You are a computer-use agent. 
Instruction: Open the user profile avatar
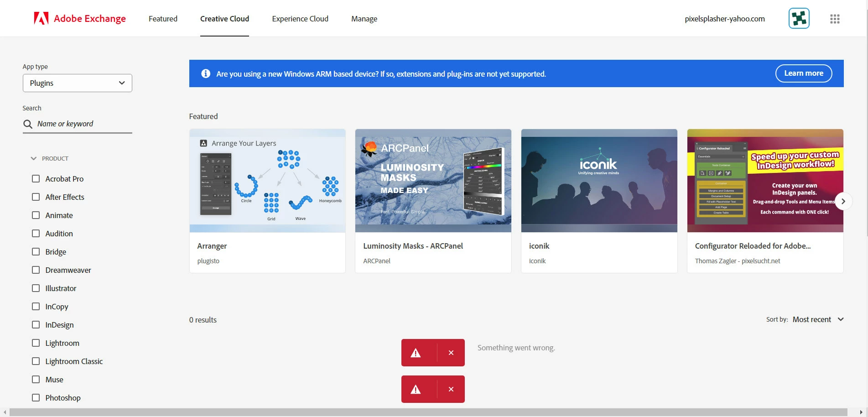(799, 18)
